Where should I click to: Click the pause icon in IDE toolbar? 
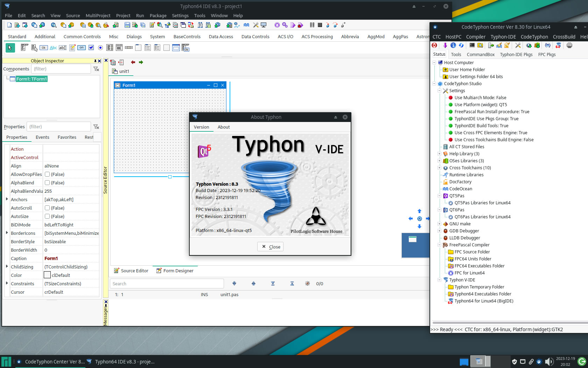pyautogui.click(x=312, y=25)
